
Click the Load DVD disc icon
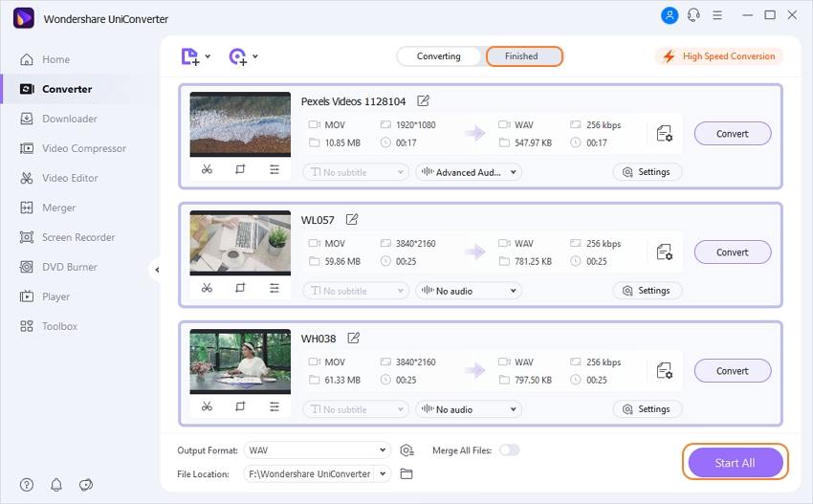click(x=238, y=56)
